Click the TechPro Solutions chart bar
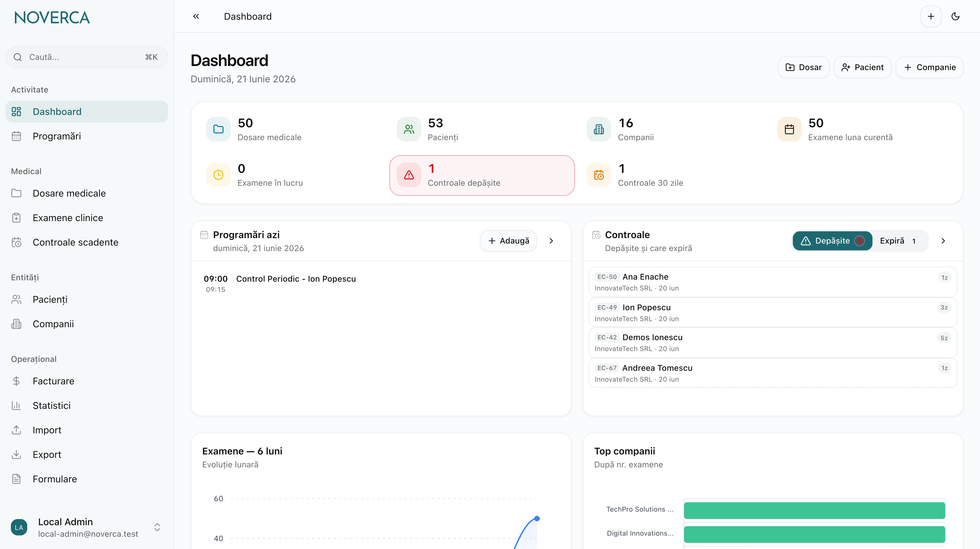980x549 pixels. pyautogui.click(x=814, y=510)
